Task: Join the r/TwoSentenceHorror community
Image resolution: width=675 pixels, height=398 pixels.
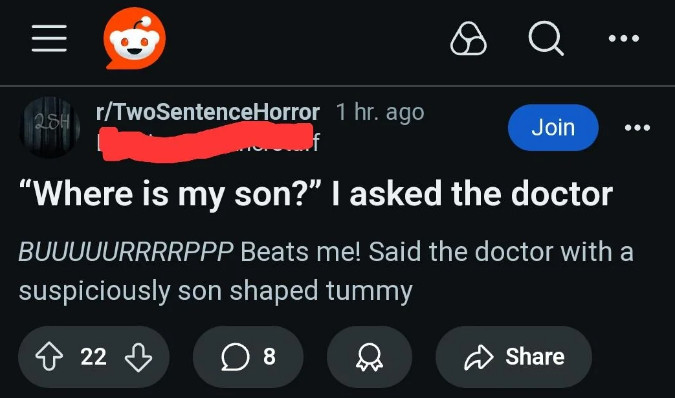Action: click(x=553, y=127)
